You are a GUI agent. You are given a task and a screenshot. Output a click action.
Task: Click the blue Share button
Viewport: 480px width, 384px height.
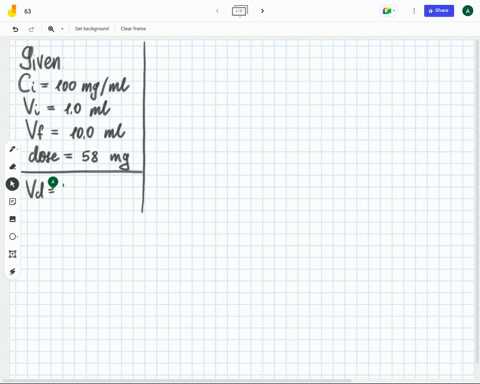pos(439,11)
